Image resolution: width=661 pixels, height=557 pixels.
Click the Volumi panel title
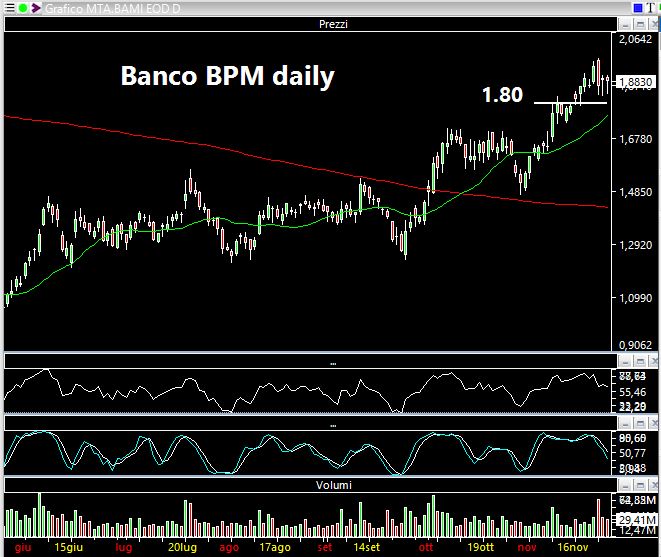[333, 485]
